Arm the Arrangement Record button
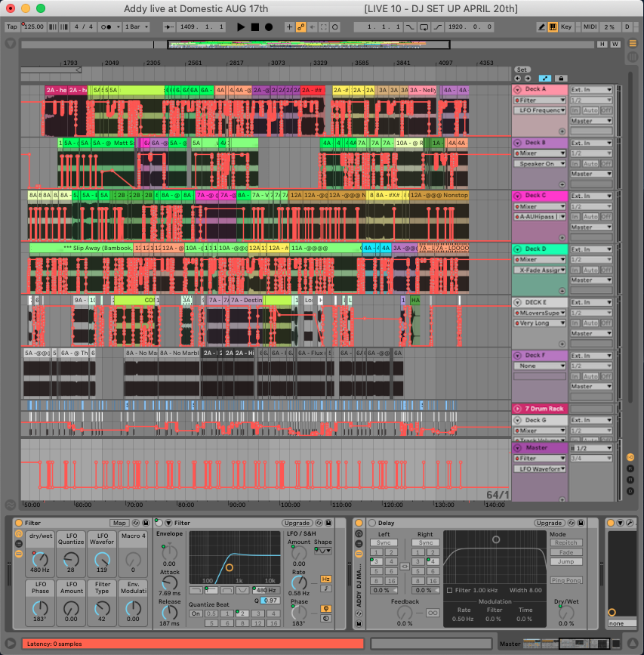This screenshot has height=655, width=644. point(269,26)
